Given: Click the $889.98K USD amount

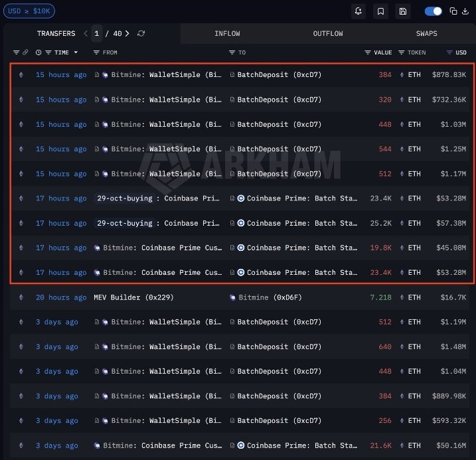Looking at the screenshot, I should coord(449,396).
